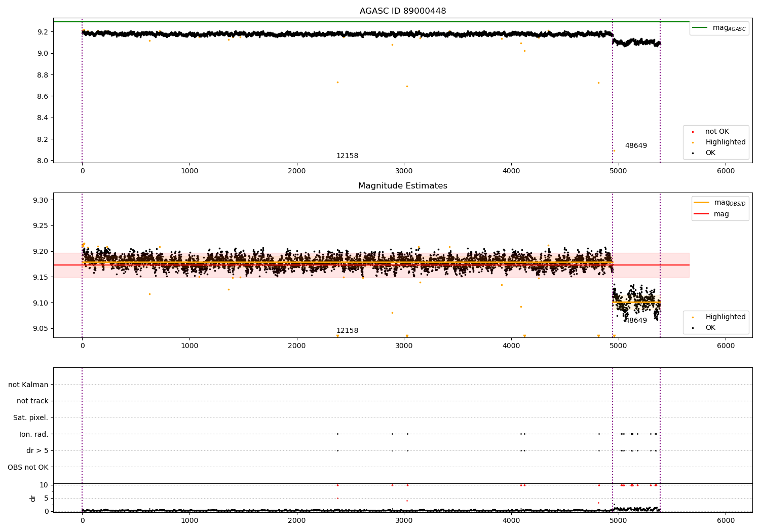
Task: Click the 'dr > 5' row label
Action: (37, 451)
